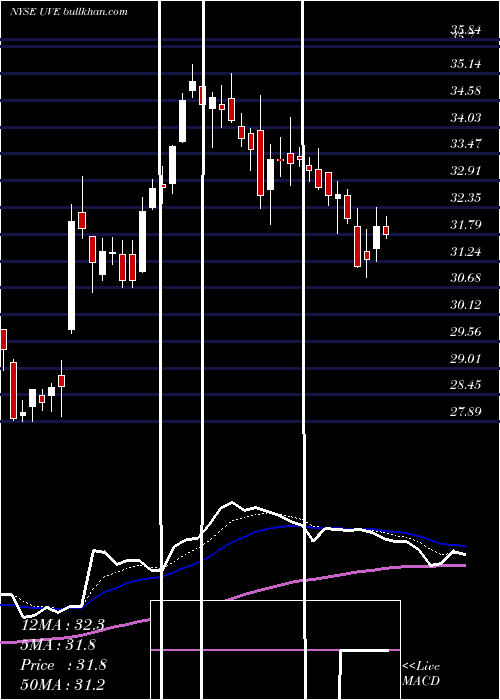Click the 5MA : 31.8 readout
The height and width of the screenshot is (700, 500).
coord(59,645)
